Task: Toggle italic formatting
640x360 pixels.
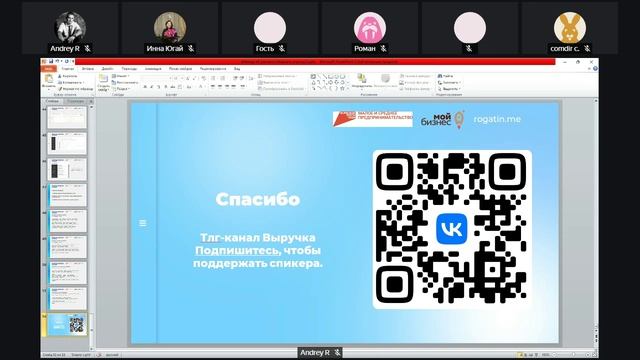Action: pyautogui.click(x=151, y=87)
